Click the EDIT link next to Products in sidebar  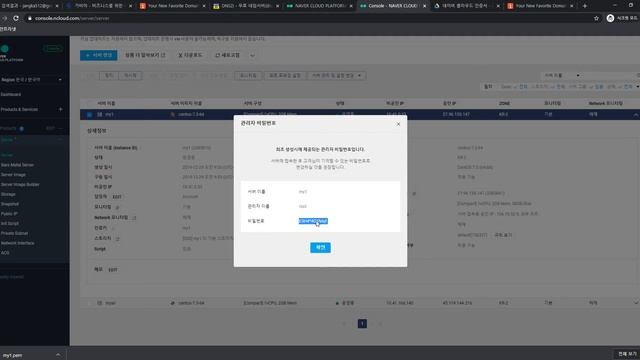point(50,128)
